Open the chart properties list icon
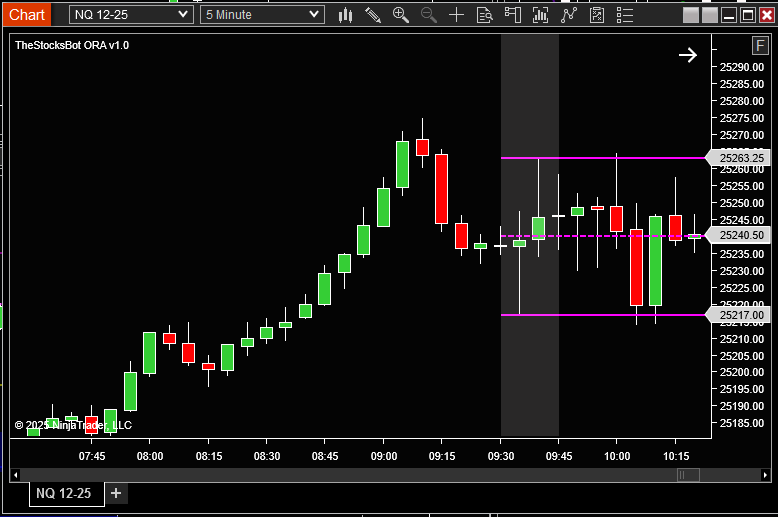 click(x=625, y=15)
